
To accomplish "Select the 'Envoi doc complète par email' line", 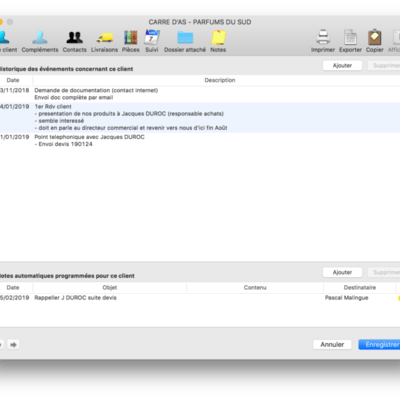I will tap(74, 98).
